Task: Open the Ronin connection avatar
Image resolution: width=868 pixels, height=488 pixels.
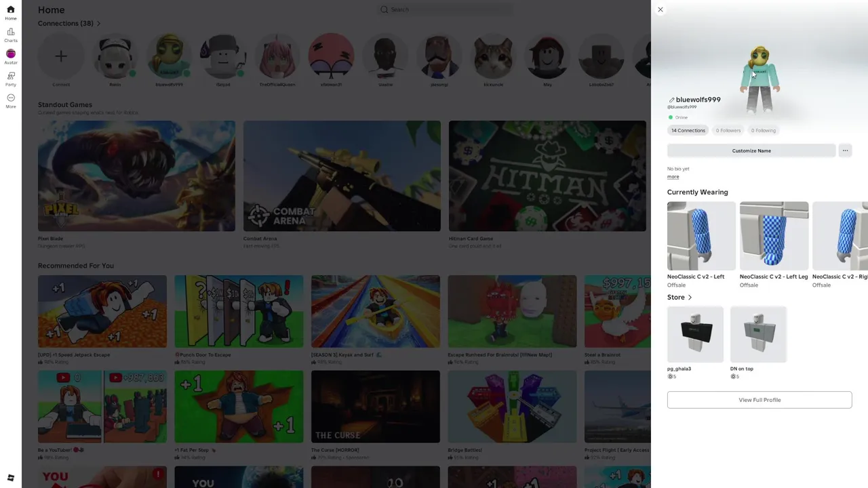Action: point(115,56)
